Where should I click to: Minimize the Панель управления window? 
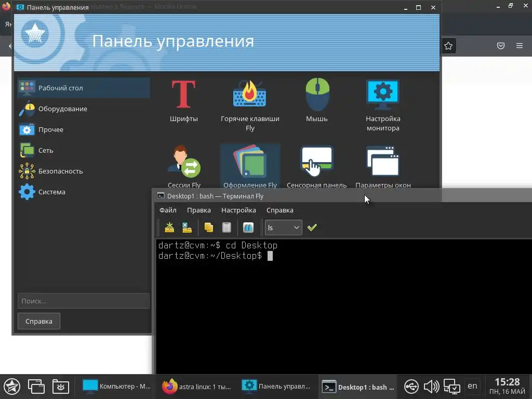pyautogui.click(x=406, y=8)
